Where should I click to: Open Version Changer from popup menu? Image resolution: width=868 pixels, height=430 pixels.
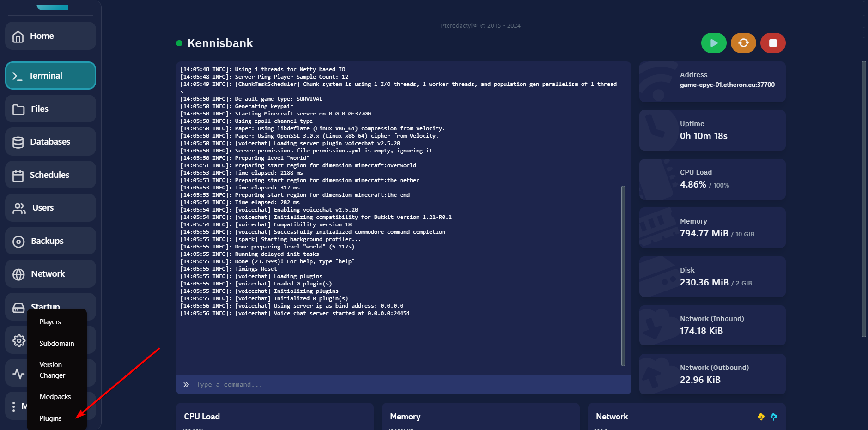point(52,370)
